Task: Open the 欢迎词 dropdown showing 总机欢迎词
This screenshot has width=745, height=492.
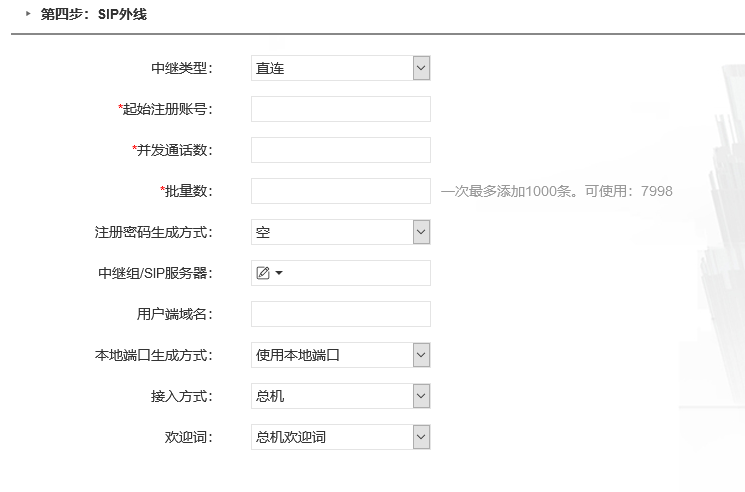Action: click(x=341, y=437)
